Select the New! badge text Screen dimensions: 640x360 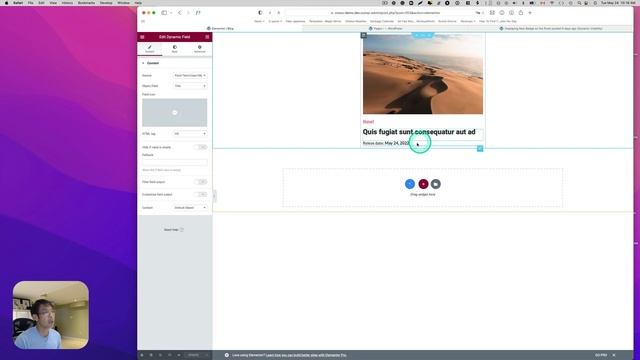[x=368, y=122]
